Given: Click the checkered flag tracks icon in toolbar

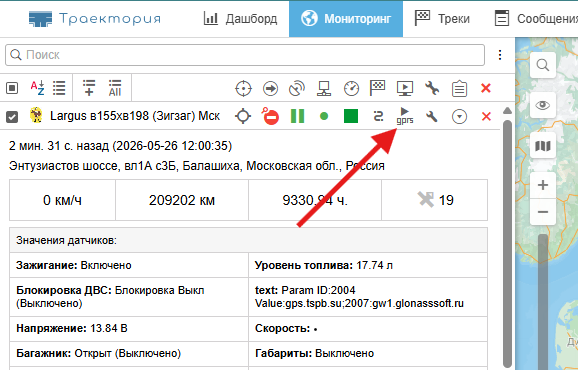Looking at the screenshot, I should pyautogui.click(x=377, y=88).
